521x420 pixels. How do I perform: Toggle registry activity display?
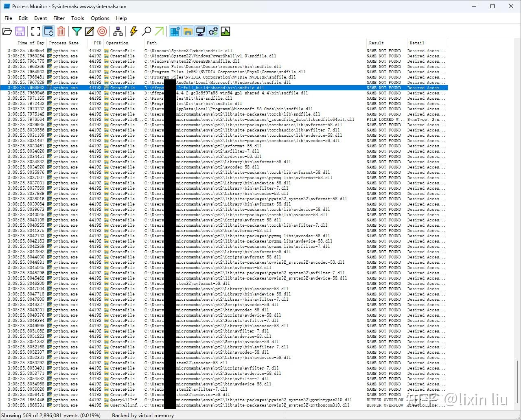pos(175,31)
